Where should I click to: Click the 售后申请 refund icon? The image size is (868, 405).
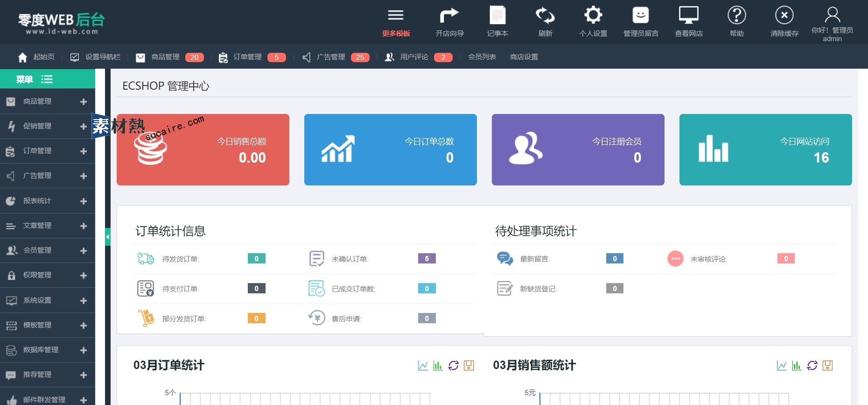(317, 318)
